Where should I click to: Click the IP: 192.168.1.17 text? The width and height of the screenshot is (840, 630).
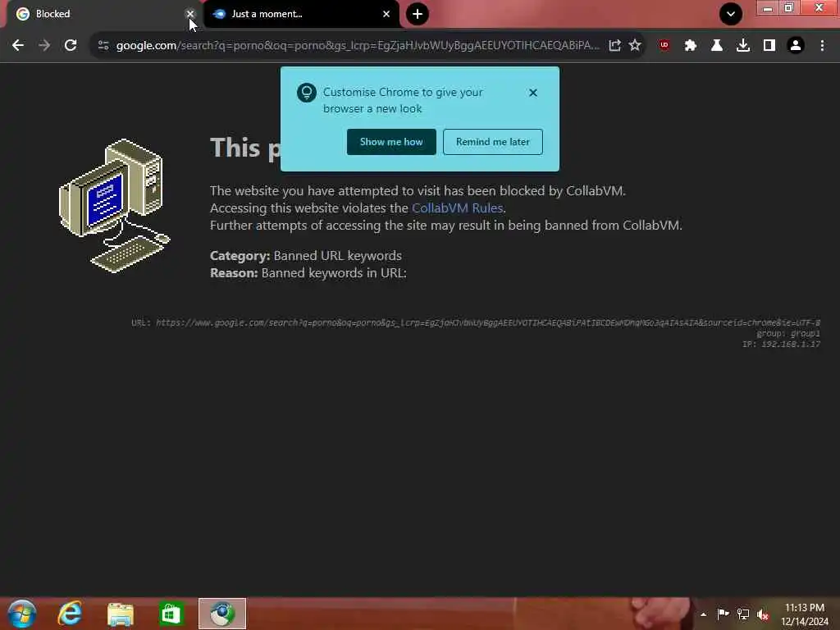point(781,344)
